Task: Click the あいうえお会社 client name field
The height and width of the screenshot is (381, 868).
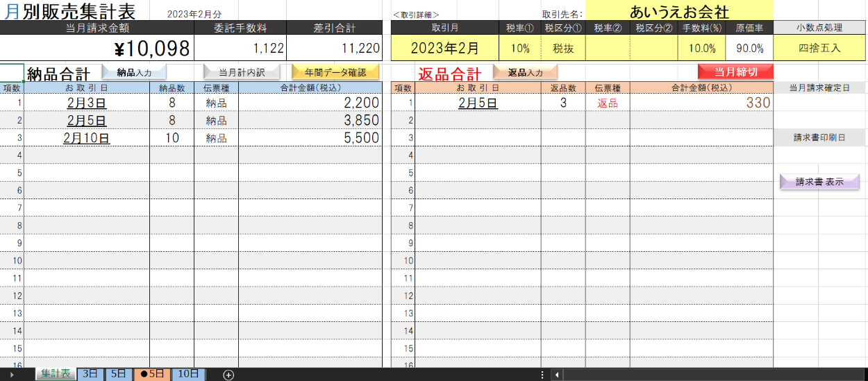Action: (678, 12)
